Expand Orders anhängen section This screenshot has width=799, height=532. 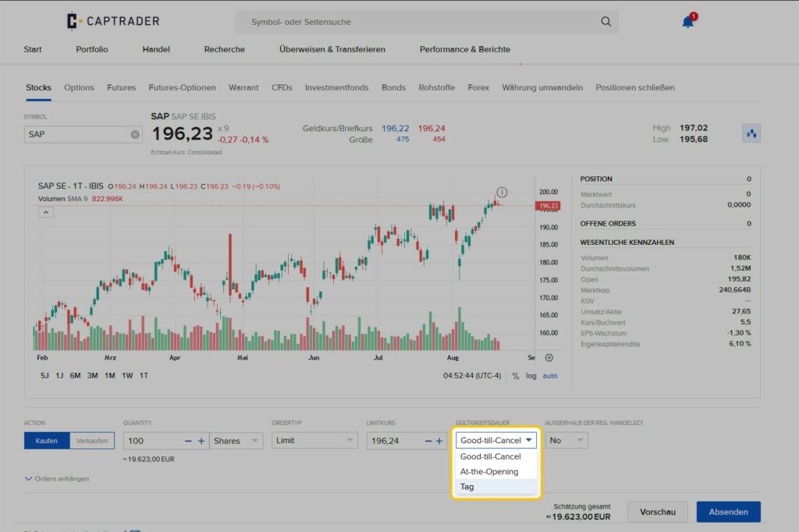[x=57, y=478]
